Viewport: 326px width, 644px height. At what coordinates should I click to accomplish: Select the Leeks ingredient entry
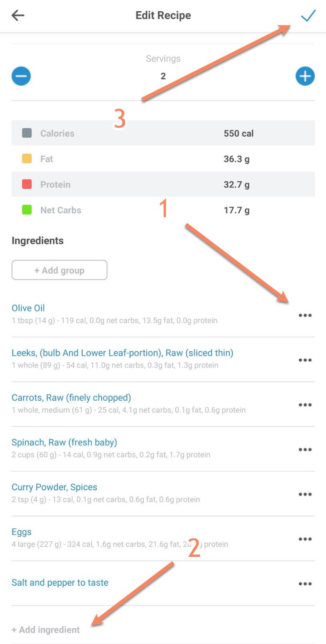pyautogui.click(x=122, y=353)
